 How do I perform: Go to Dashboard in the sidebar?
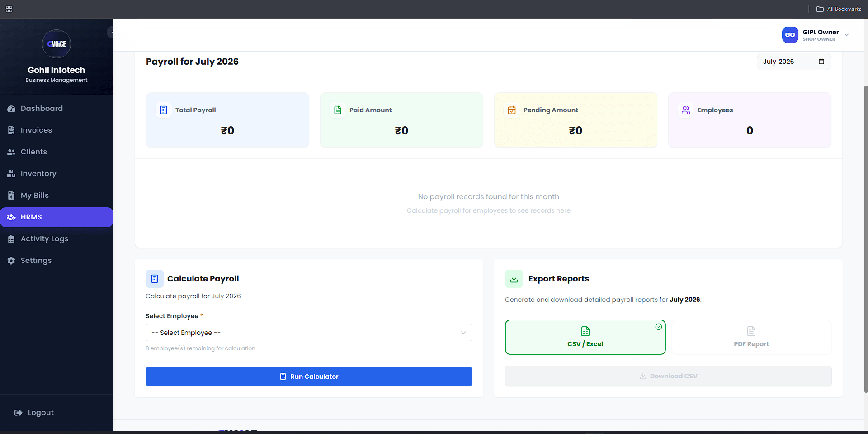point(57,109)
